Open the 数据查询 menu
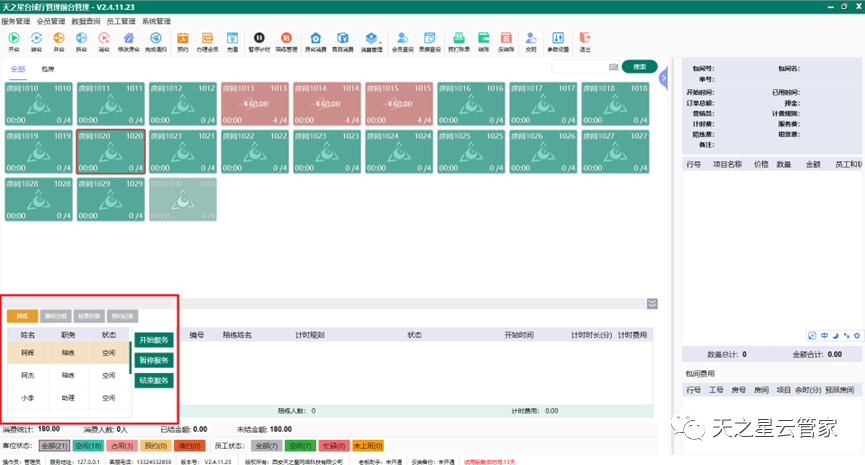Image resolution: width=865 pixels, height=465 pixels. pyautogui.click(x=85, y=20)
